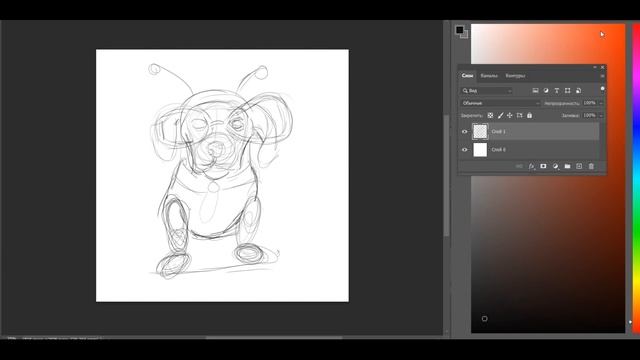The height and width of the screenshot is (360, 640).
Task: Click the hue slider arrow marker
Action: click(630, 322)
